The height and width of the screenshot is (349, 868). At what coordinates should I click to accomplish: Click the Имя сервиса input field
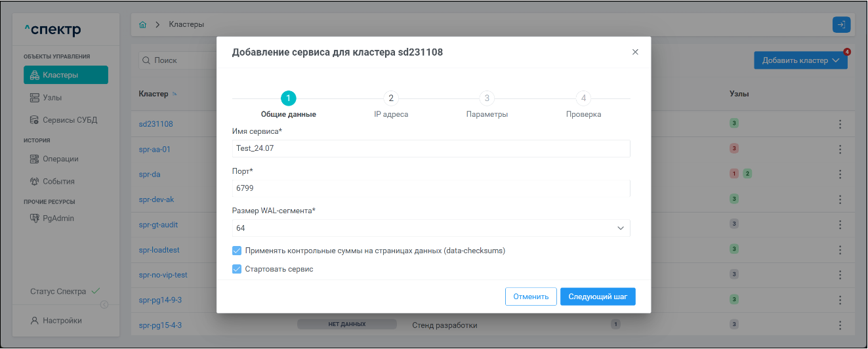click(431, 149)
